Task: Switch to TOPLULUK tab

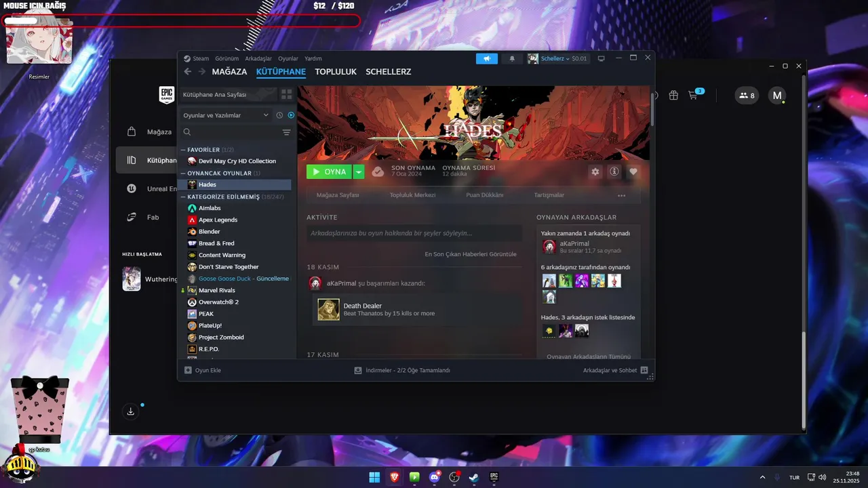Action: (336, 72)
